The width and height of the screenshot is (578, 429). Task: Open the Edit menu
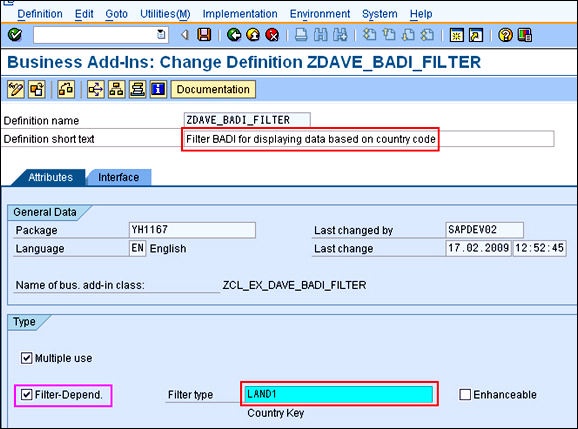84,14
